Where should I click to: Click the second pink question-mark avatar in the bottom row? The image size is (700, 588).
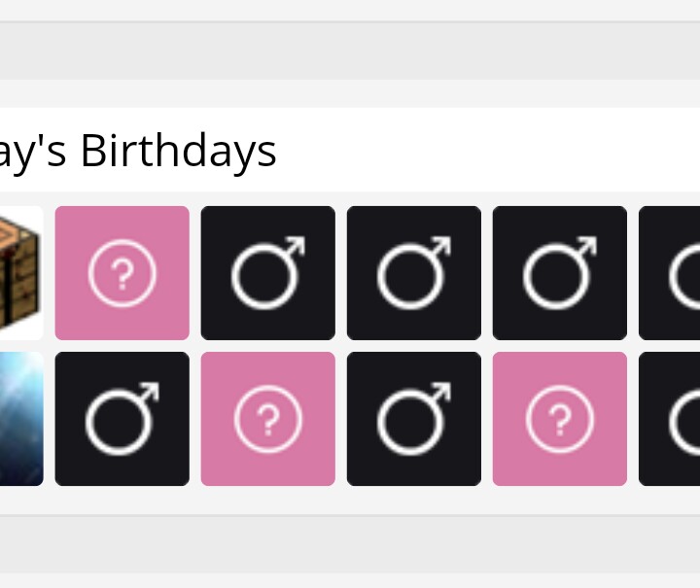click(x=560, y=419)
